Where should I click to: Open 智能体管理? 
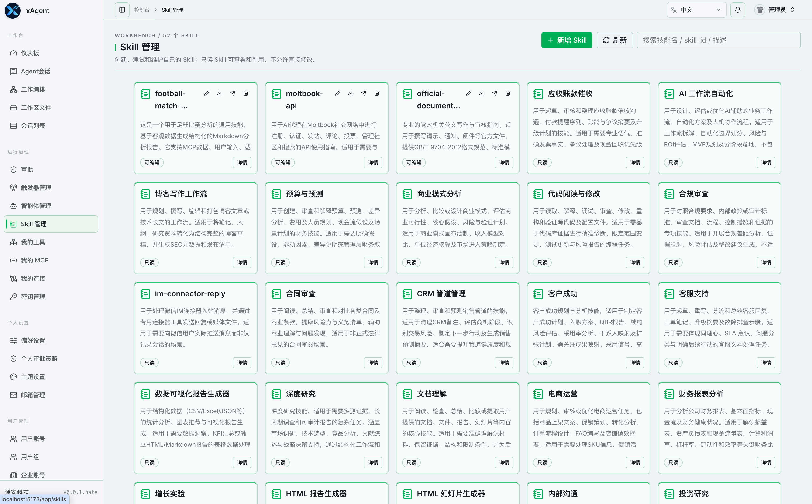click(51, 206)
